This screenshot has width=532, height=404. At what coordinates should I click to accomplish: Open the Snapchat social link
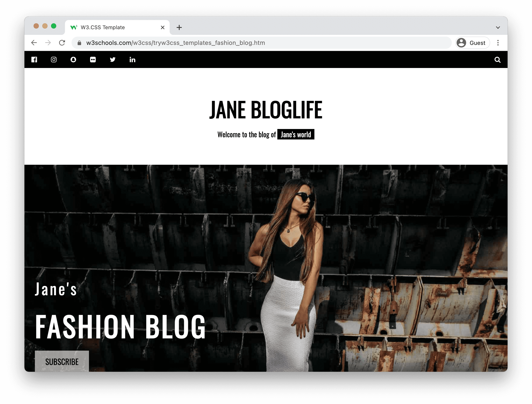point(73,60)
